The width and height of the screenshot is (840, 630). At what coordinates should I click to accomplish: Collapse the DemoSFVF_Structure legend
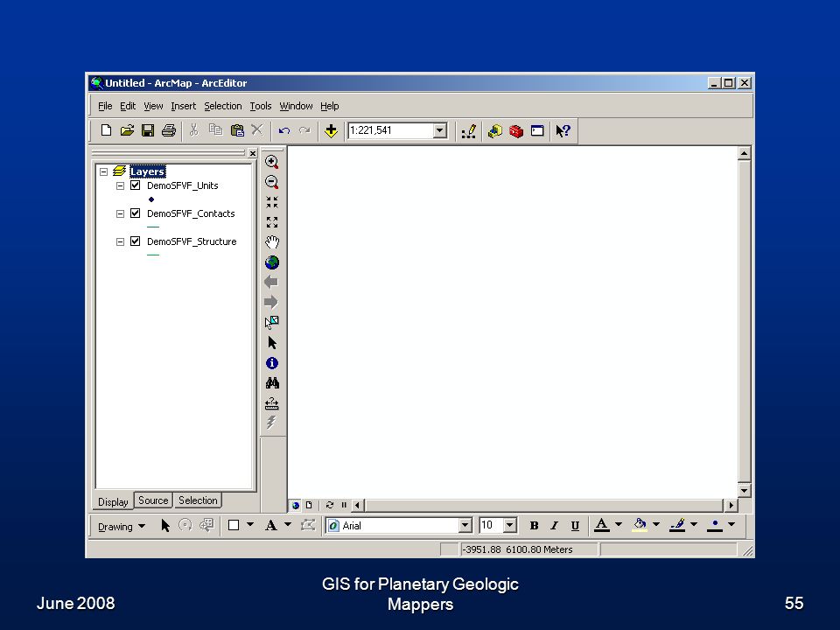point(120,241)
